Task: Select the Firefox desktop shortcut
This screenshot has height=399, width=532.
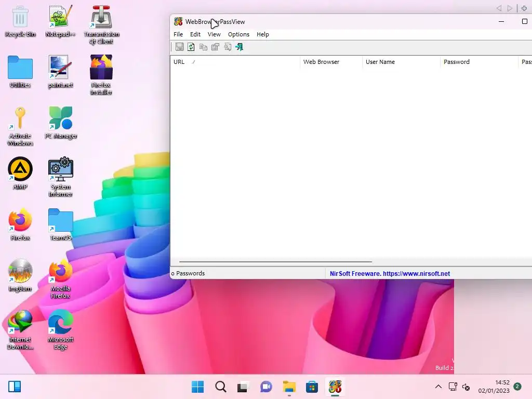Action: pyautogui.click(x=20, y=224)
